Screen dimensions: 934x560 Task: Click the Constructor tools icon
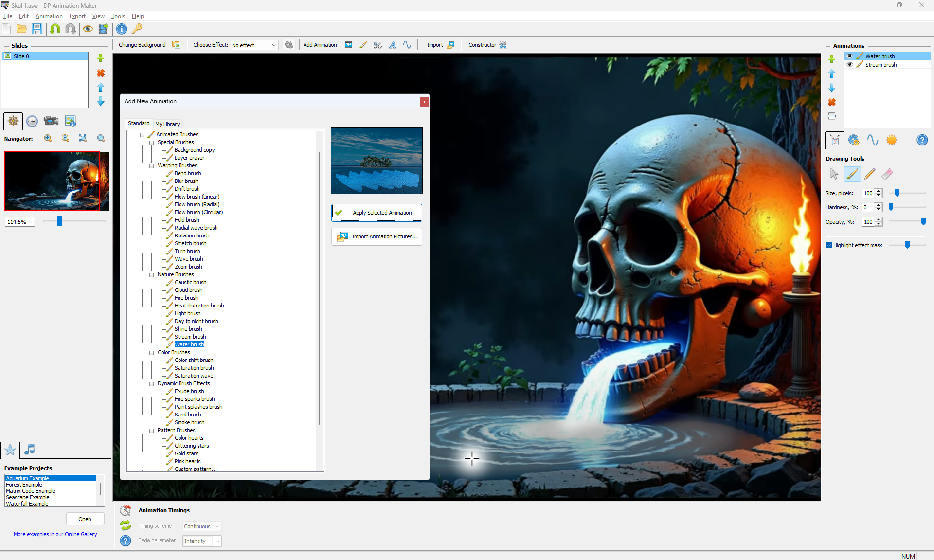pyautogui.click(x=503, y=45)
